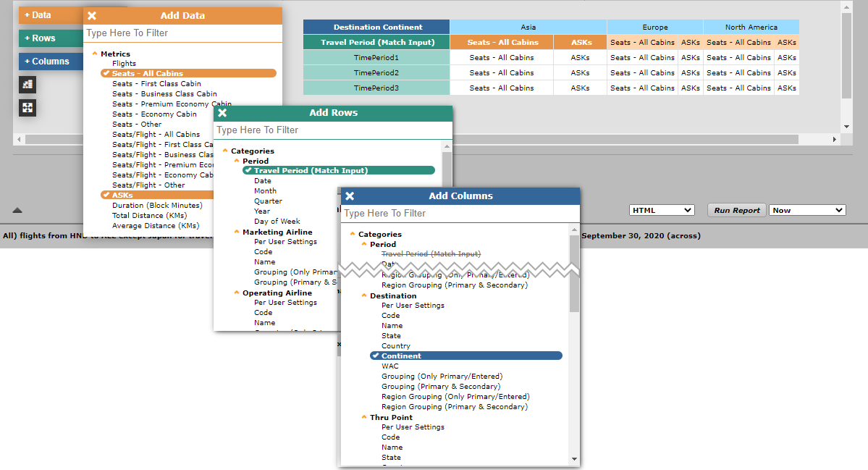Select State under Destination in Add Columns
Screen dimensions: 868x470
coord(391,336)
